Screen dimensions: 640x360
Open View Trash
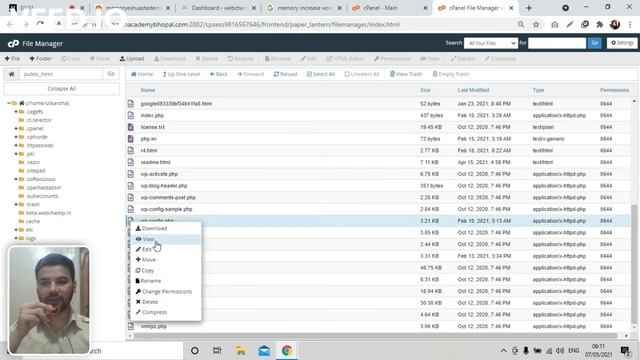click(406, 74)
